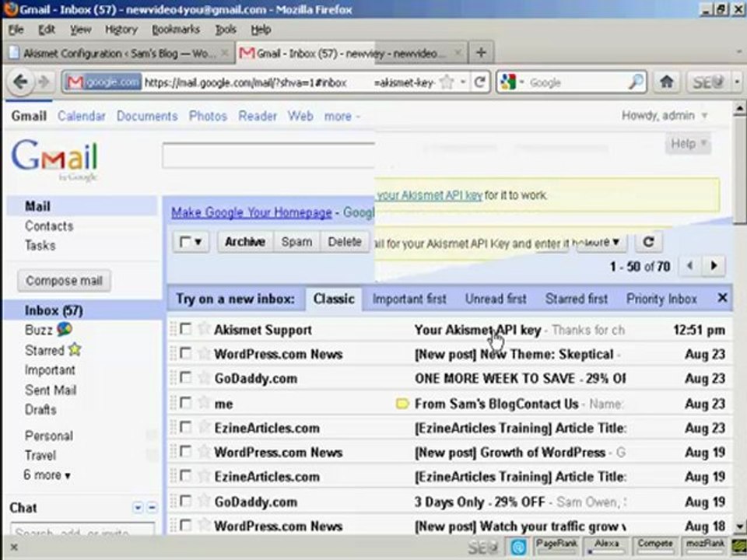Star the Akismet Support message

click(203, 329)
